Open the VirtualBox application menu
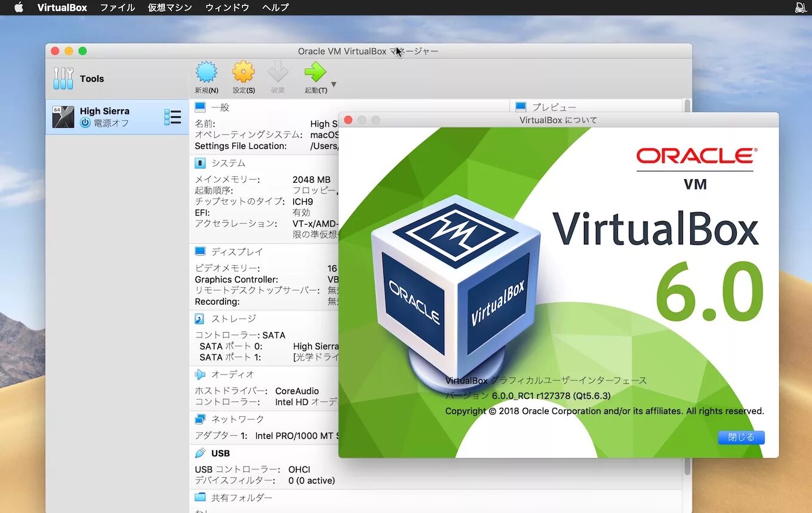Viewport: 812px width, 513px height. point(62,7)
